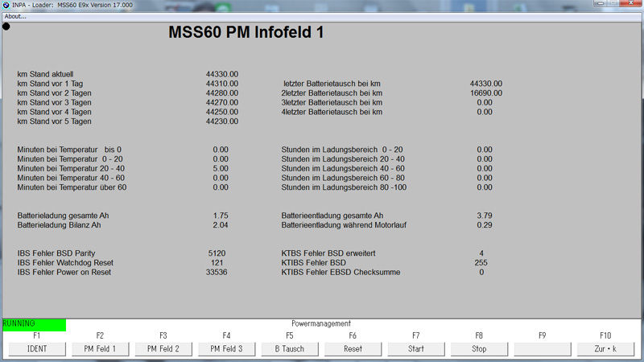The height and width of the screenshot is (362, 644).
Task: Select 'Minuten bei Temperatur 0 - 20' label
Action: point(70,159)
